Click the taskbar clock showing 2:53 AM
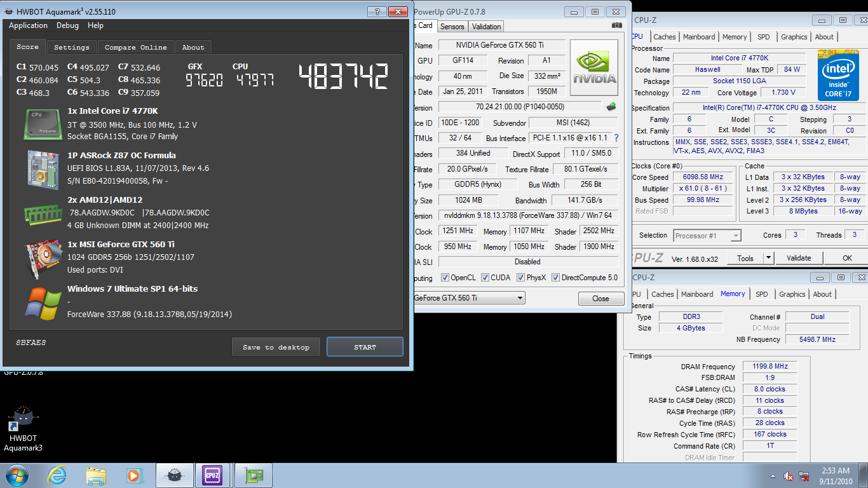This screenshot has height=488, width=868. 834,476
